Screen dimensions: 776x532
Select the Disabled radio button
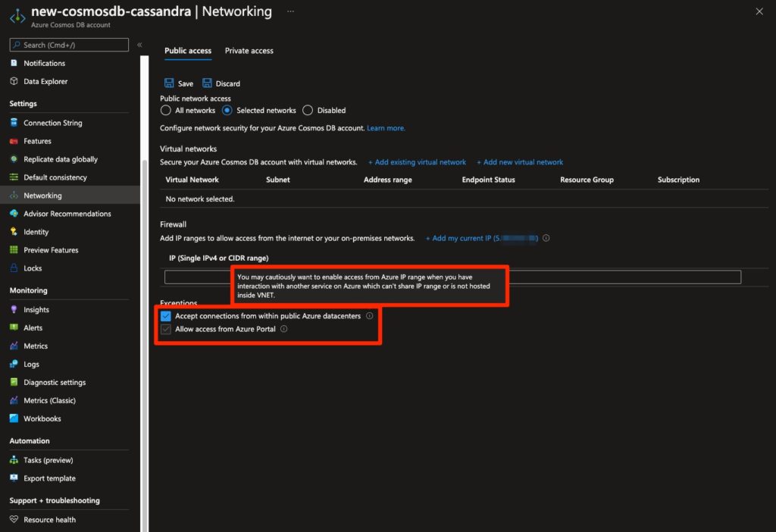click(308, 111)
